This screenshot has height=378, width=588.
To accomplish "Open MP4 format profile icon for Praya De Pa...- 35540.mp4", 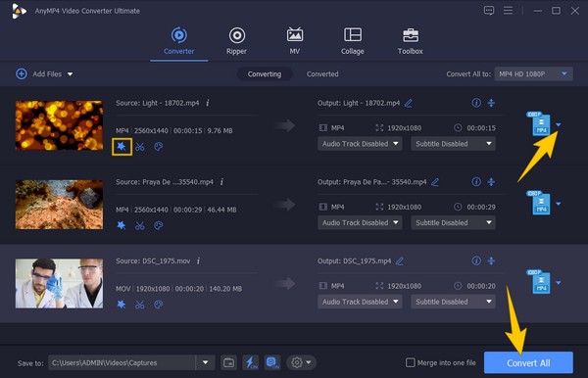I will (539, 203).
